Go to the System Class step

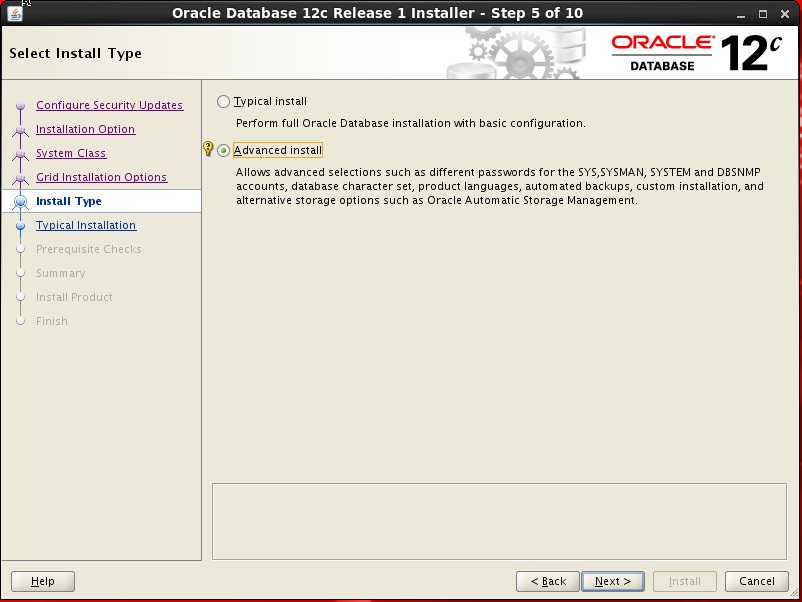click(x=71, y=153)
